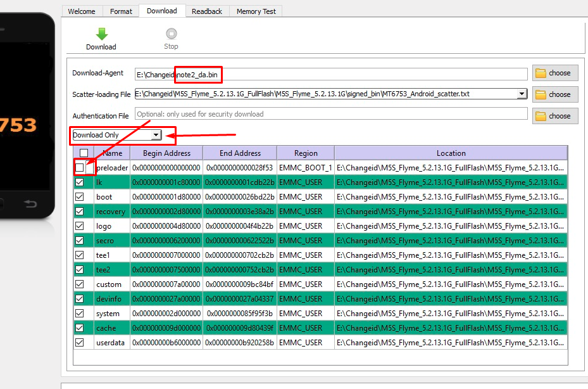Screen dimensions: 588x389
Task: Toggle the preloader partition checkbox
Action: 80,167
